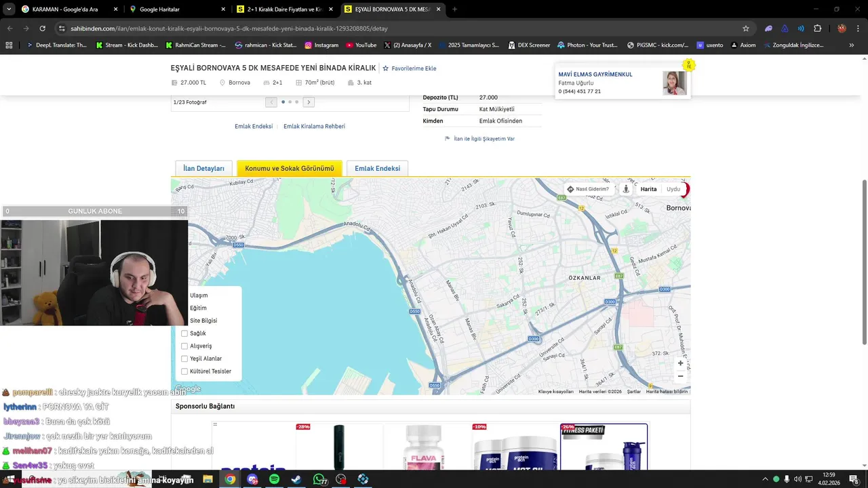The width and height of the screenshot is (868, 488).
Task: Open the İlan Detayları tab
Action: tap(203, 168)
